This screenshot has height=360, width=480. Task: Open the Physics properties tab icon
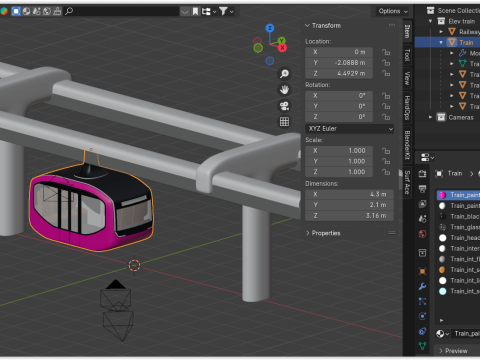422,316
